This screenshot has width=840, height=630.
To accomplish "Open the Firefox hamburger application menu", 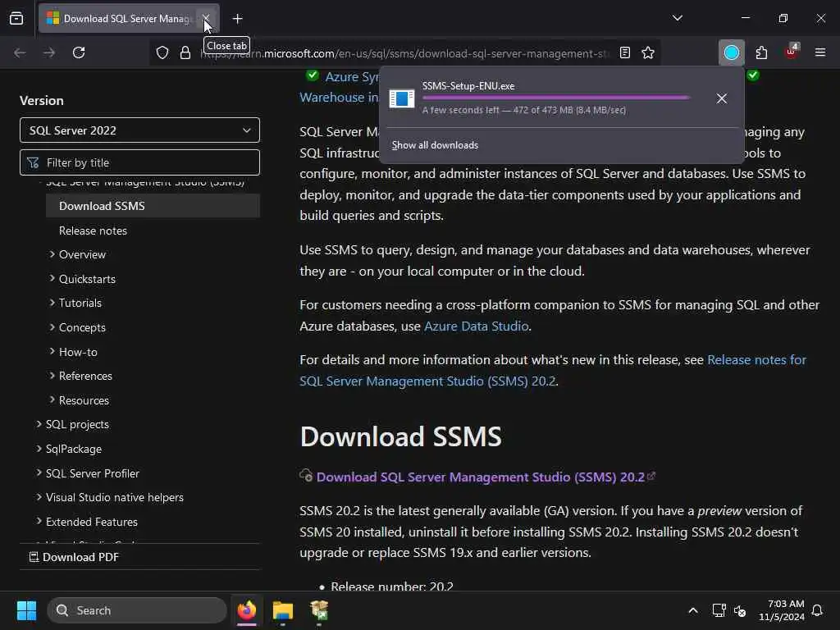I will point(820,52).
